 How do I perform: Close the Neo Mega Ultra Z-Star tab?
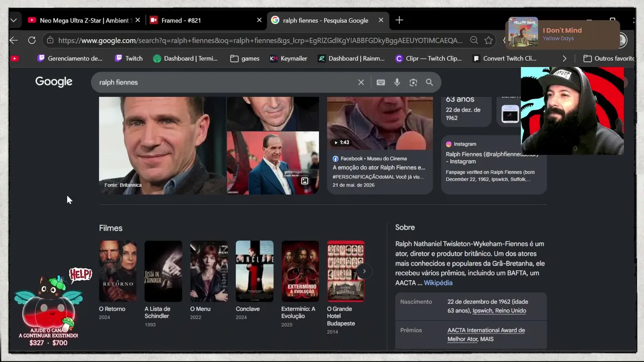pos(138,21)
